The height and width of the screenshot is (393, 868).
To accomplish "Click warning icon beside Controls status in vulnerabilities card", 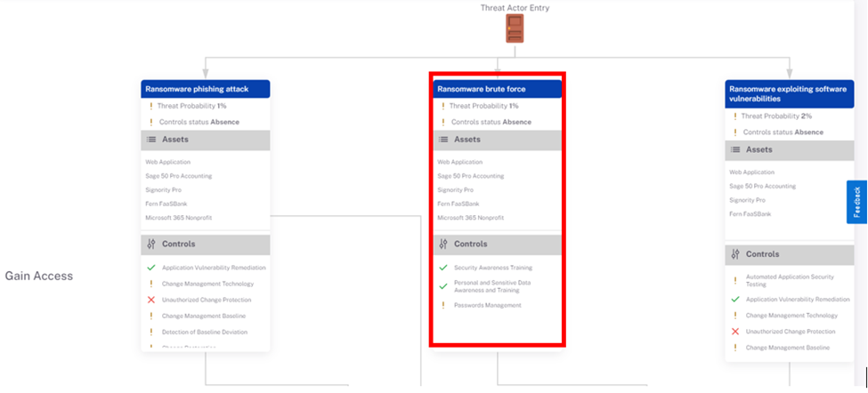I will 734,132.
